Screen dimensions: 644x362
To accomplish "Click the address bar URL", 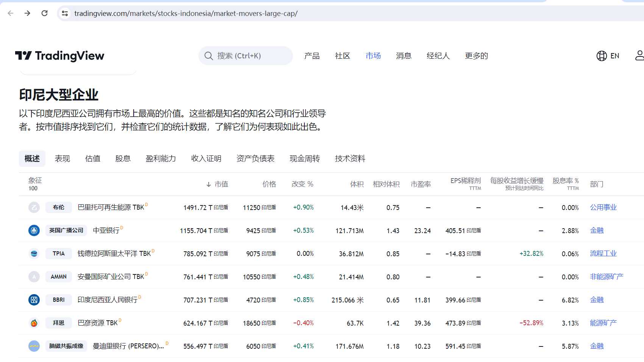I will (186, 13).
